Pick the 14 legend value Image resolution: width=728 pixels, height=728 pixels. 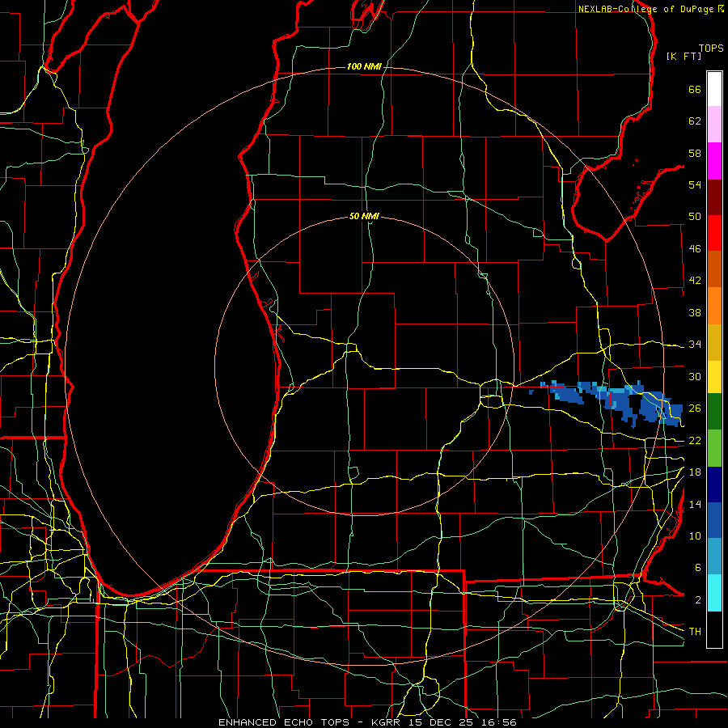coord(695,504)
